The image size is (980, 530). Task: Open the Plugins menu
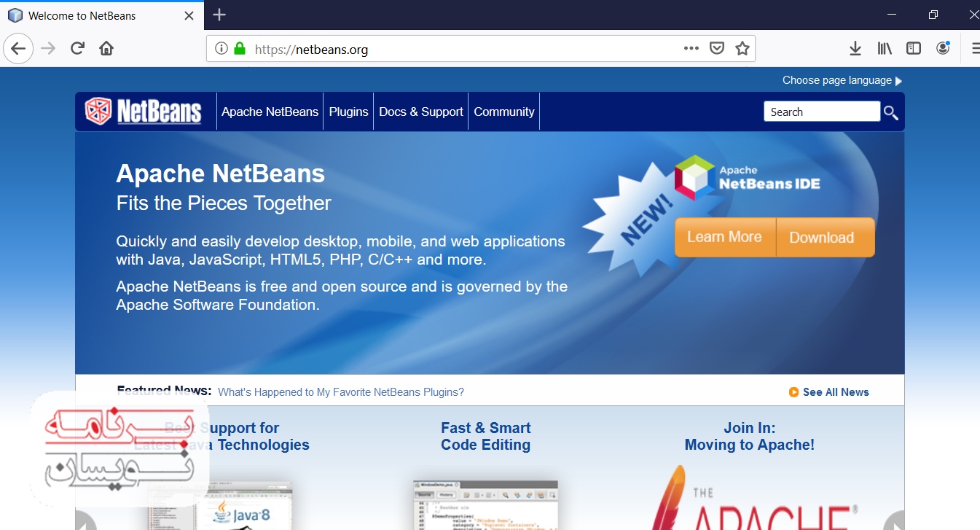[x=348, y=112]
